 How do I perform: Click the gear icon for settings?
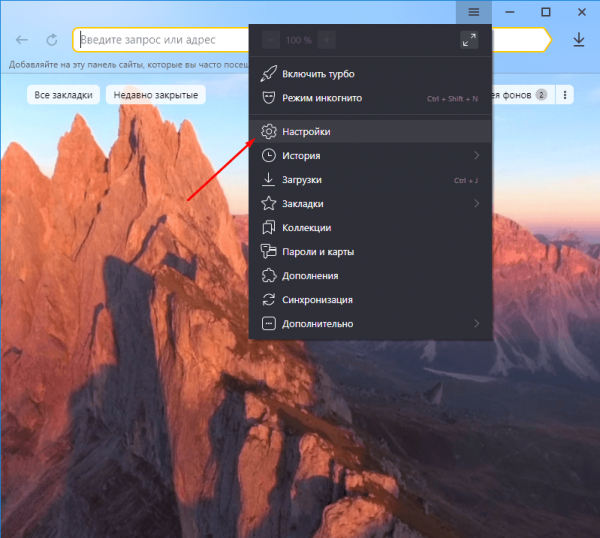point(269,131)
